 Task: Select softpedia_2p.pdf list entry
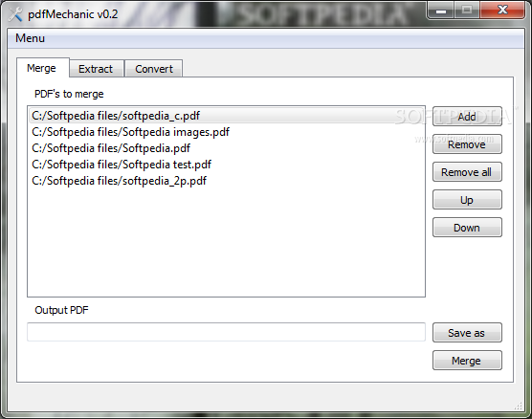[x=227, y=181]
